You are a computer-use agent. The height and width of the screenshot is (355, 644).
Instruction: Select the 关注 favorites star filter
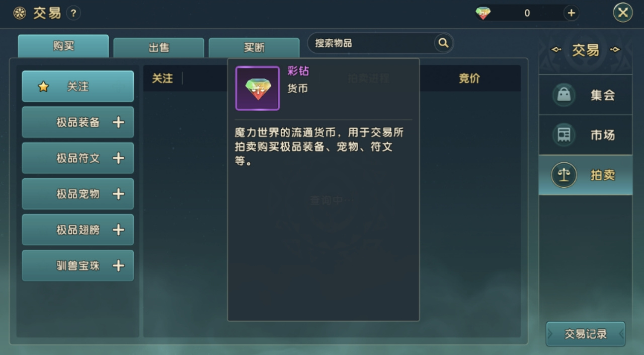click(78, 86)
